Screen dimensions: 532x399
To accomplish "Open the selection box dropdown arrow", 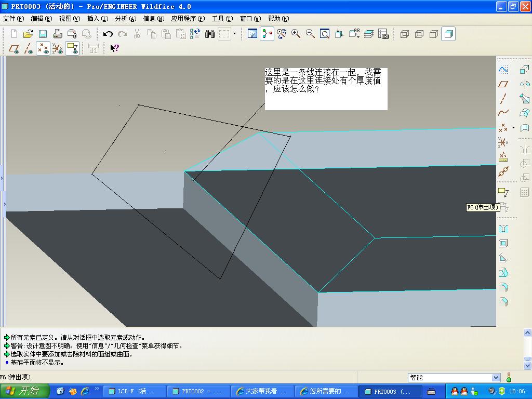I will pos(234,34).
